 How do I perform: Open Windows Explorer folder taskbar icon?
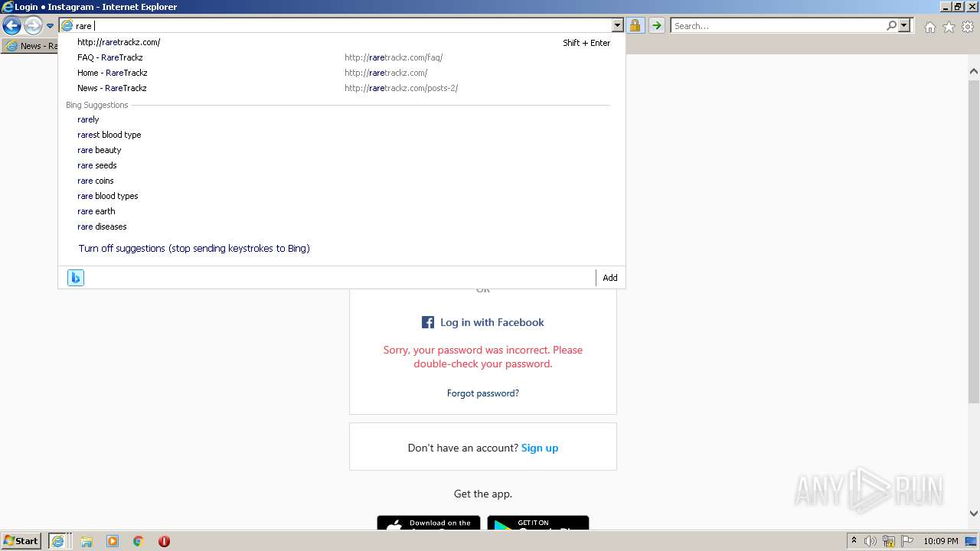(87, 541)
